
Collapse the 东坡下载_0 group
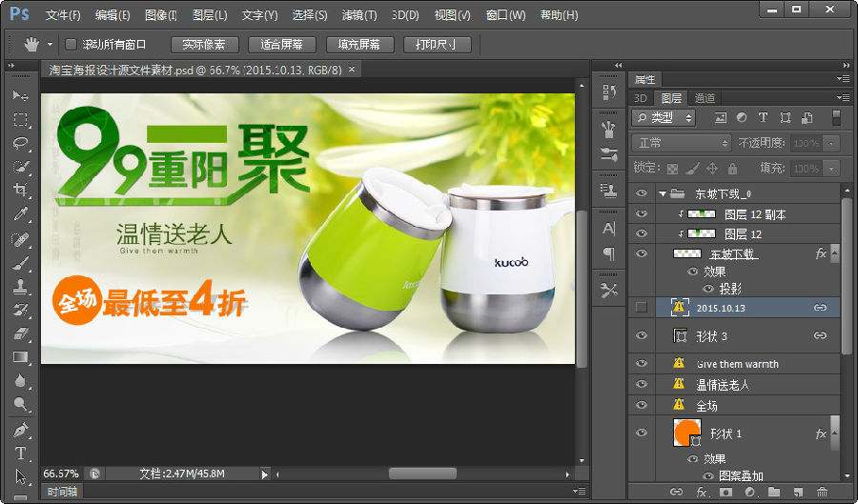point(663,193)
